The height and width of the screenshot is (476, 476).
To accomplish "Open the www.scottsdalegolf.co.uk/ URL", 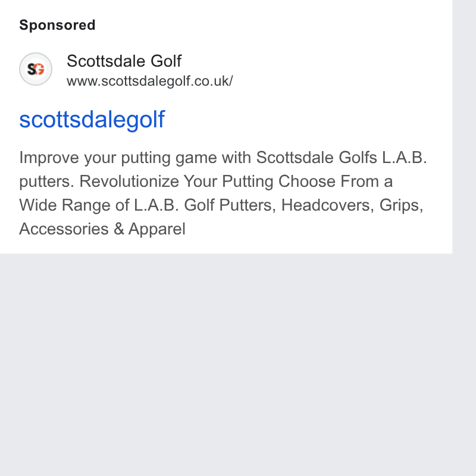I will tap(150, 81).
